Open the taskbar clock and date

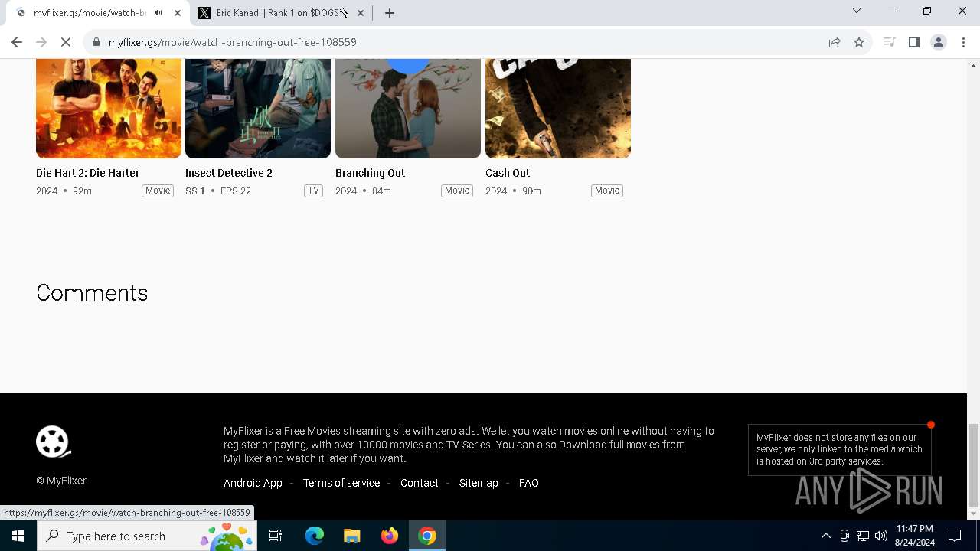(914, 536)
